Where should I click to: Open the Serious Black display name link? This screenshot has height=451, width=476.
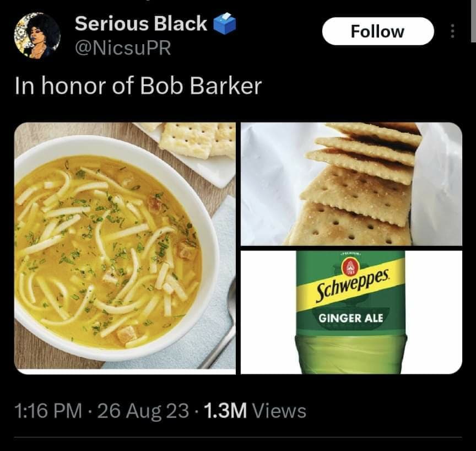coord(141,23)
